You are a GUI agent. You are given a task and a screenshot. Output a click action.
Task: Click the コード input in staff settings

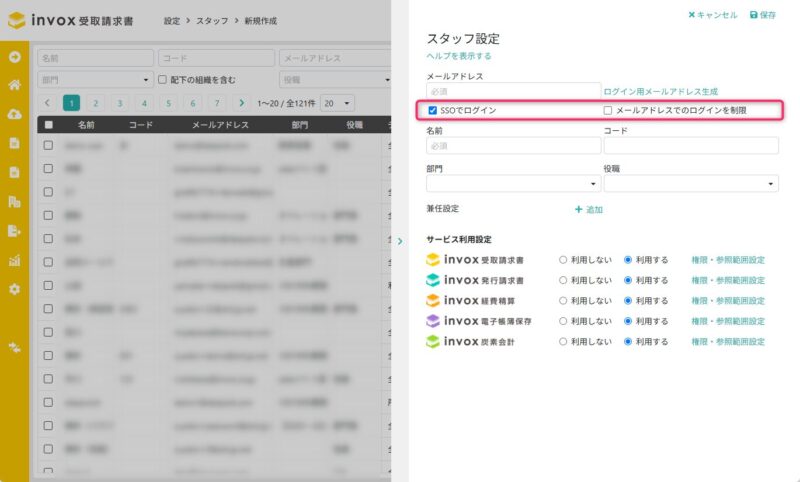pyautogui.click(x=691, y=145)
